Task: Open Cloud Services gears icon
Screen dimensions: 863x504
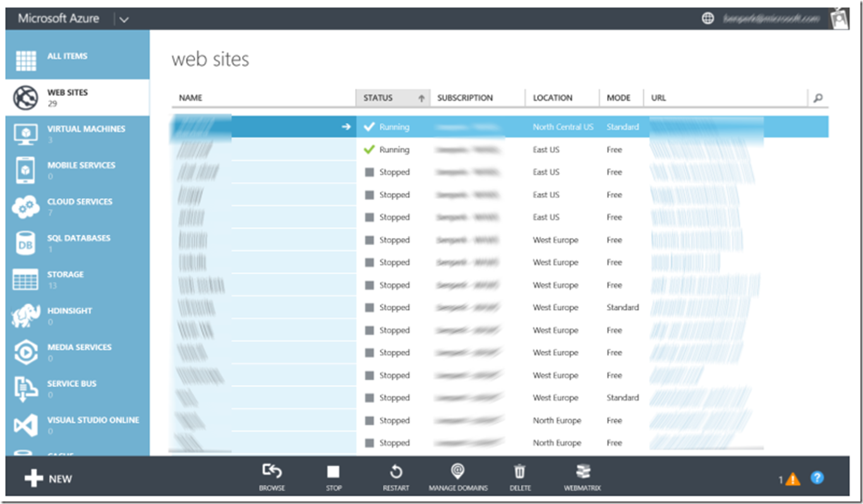Action: (26, 207)
